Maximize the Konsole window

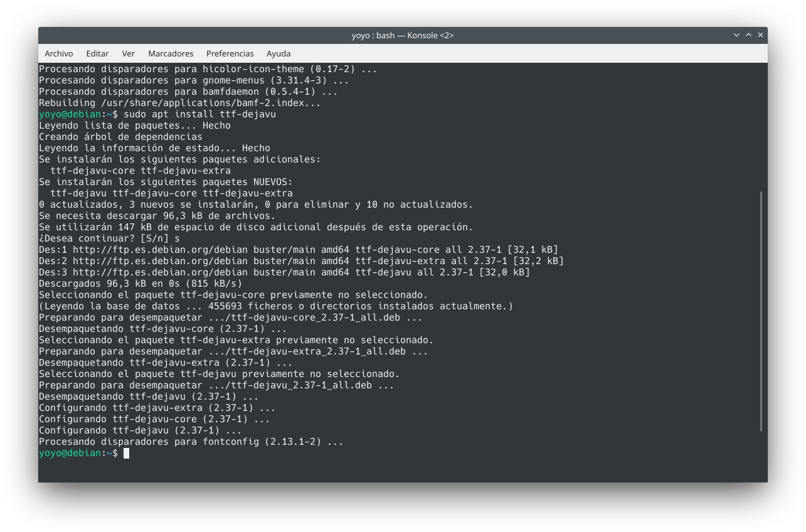pos(749,35)
